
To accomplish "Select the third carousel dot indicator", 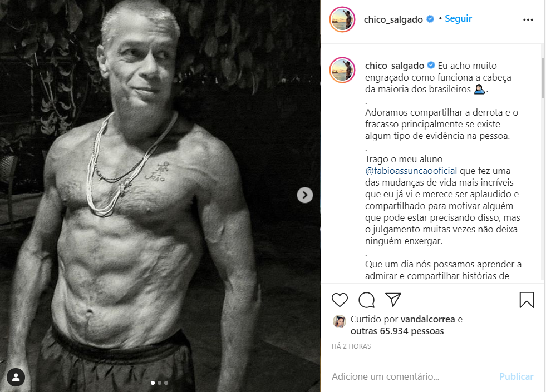I will [166, 383].
